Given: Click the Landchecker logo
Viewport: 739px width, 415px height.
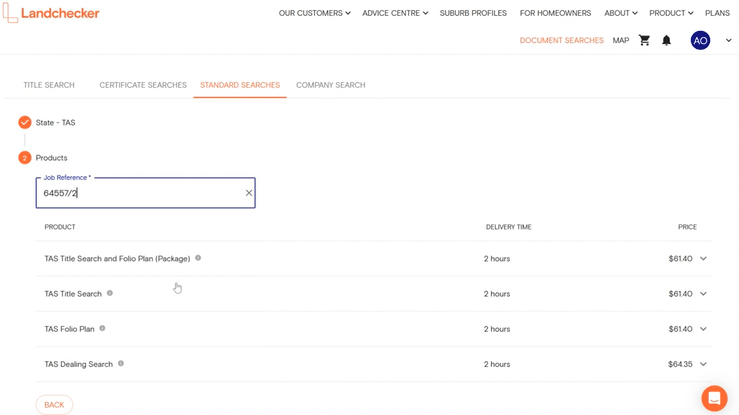Looking at the screenshot, I should click(x=51, y=13).
